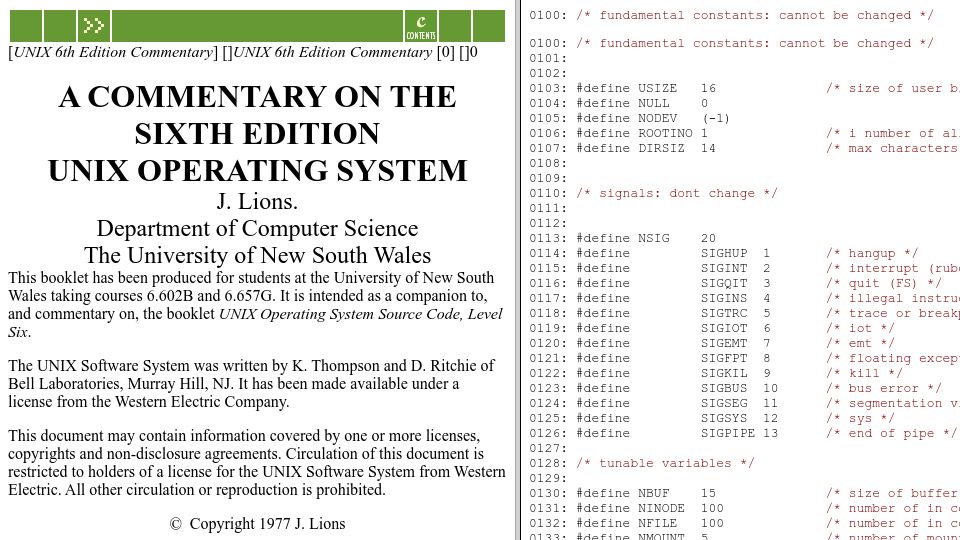This screenshot has width=960, height=540.
Task: Click 'The University of New South Wales'
Action: pyautogui.click(x=257, y=255)
